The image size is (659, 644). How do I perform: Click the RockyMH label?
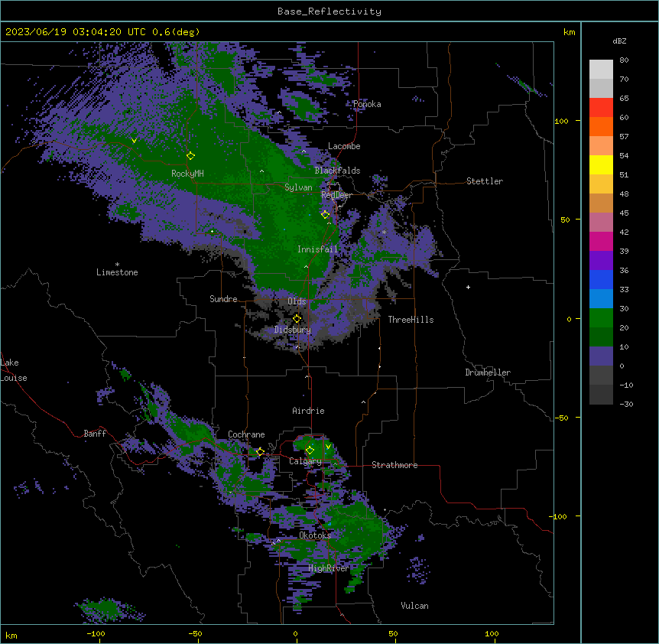(x=187, y=174)
